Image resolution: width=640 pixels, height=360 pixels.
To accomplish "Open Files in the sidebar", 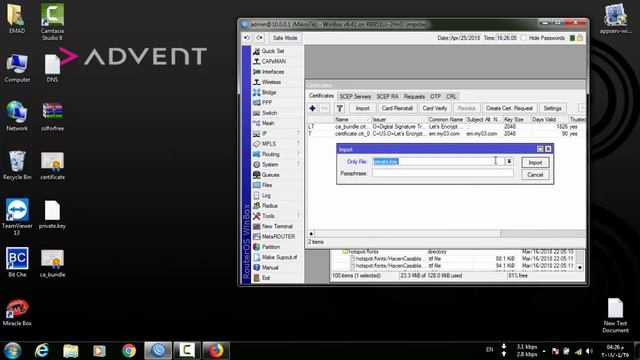I will pos(267,185).
